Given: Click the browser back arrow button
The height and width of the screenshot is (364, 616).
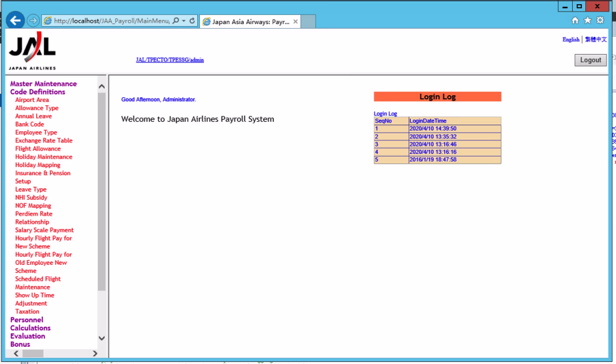Looking at the screenshot, I should [15, 21].
